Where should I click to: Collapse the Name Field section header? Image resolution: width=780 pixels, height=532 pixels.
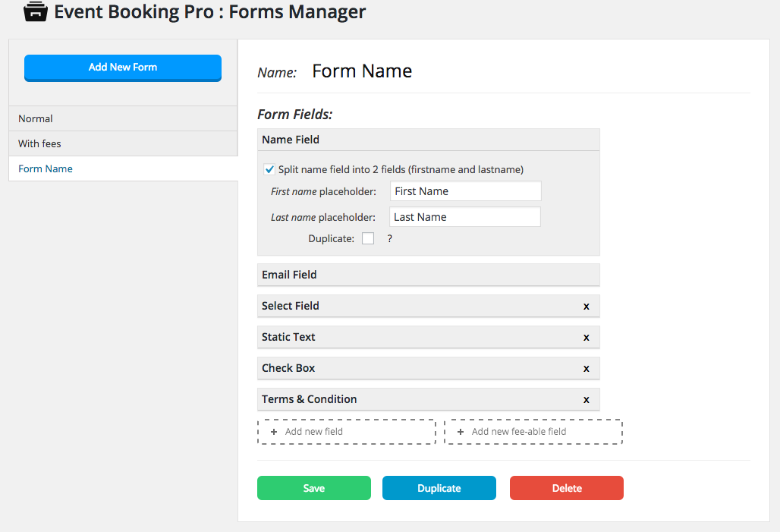pos(428,140)
